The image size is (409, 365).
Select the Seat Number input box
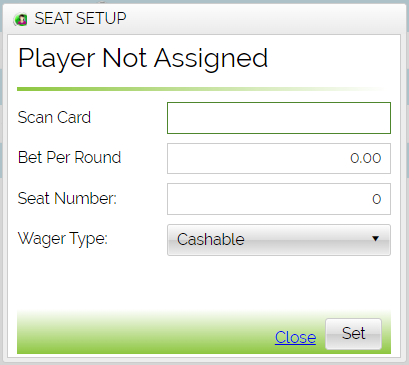[279, 199]
